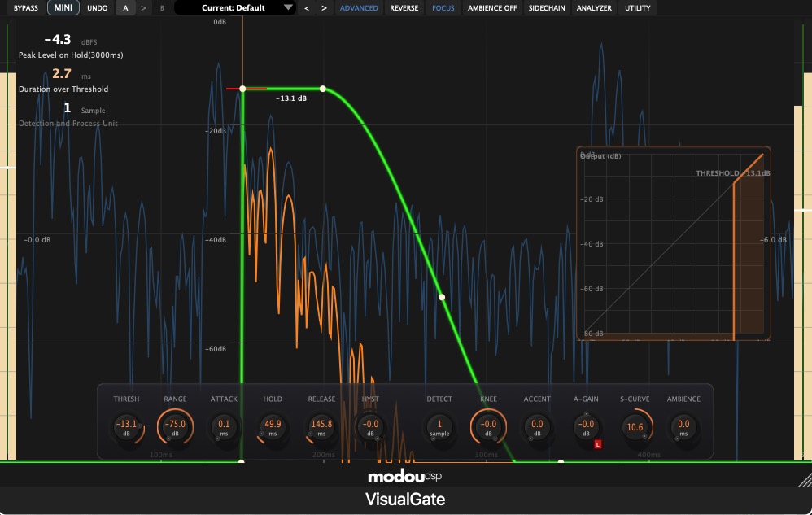Image resolution: width=812 pixels, height=515 pixels.
Task: Click the THRESHOLD label in the transfer graph
Action: pos(718,173)
